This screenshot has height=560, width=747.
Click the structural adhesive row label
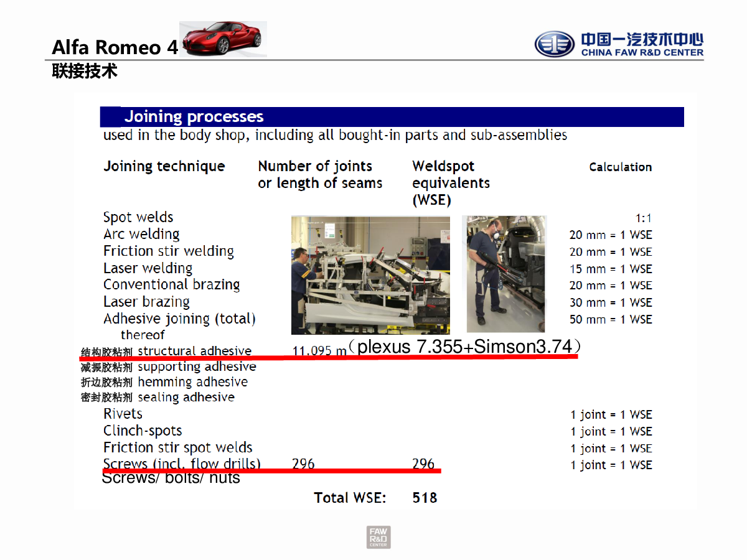tap(195, 351)
